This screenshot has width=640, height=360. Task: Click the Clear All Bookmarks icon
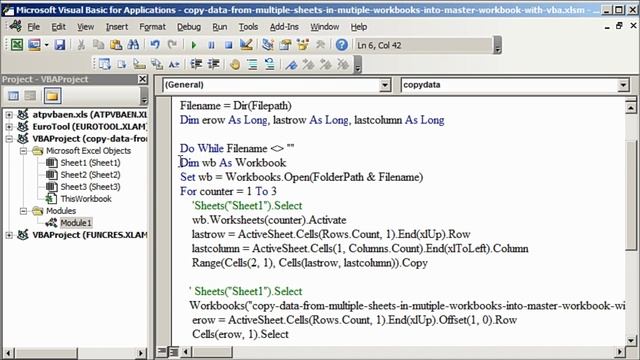[x=343, y=64]
